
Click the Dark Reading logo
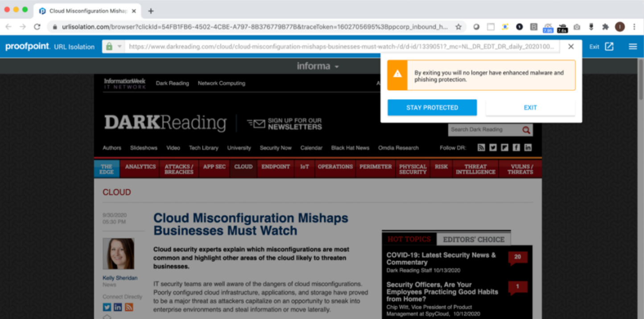(165, 123)
